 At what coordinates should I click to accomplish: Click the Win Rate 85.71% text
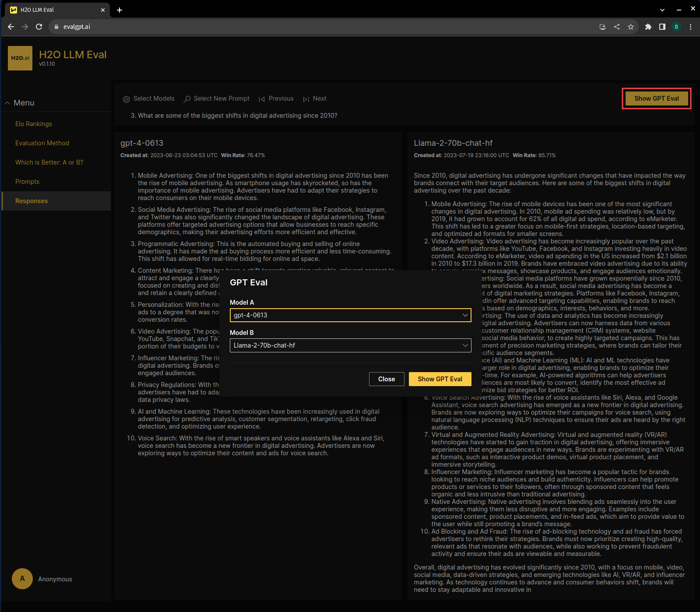[534, 155]
